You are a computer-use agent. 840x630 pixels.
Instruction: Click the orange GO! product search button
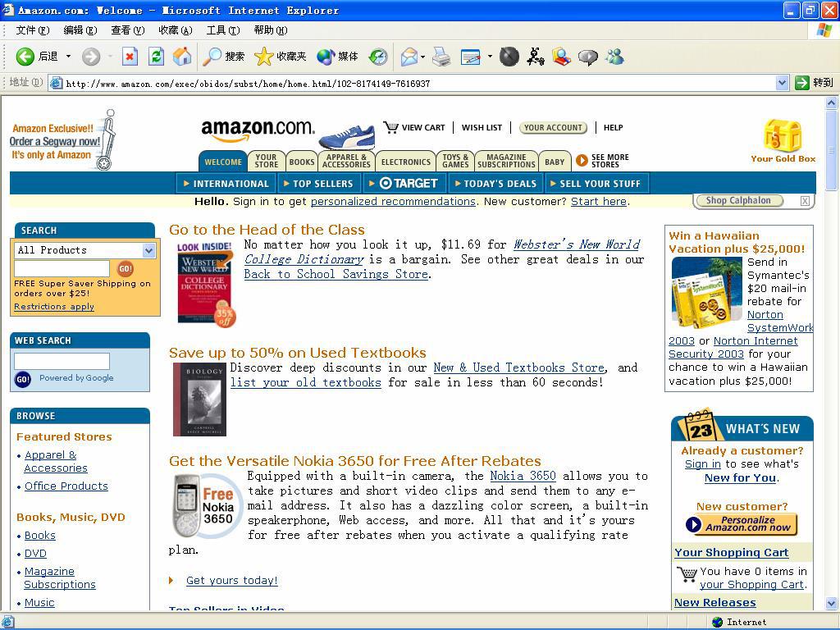125,268
